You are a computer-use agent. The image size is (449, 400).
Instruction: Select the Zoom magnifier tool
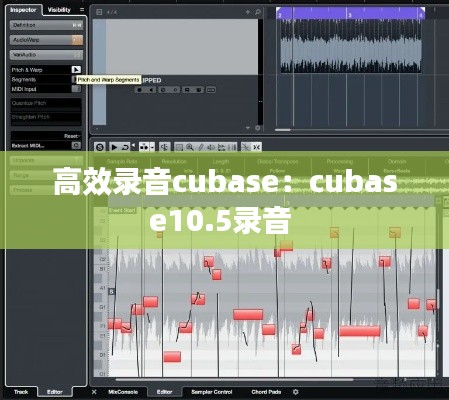pos(190,147)
